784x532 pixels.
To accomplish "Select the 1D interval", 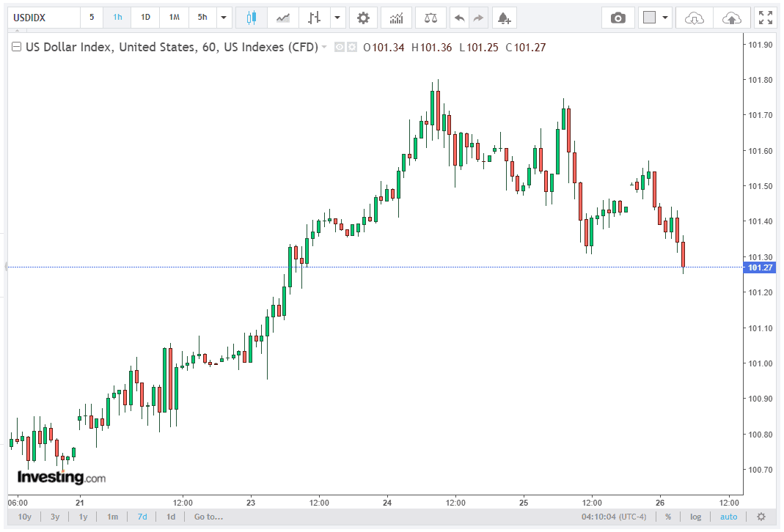I will tap(145, 18).
